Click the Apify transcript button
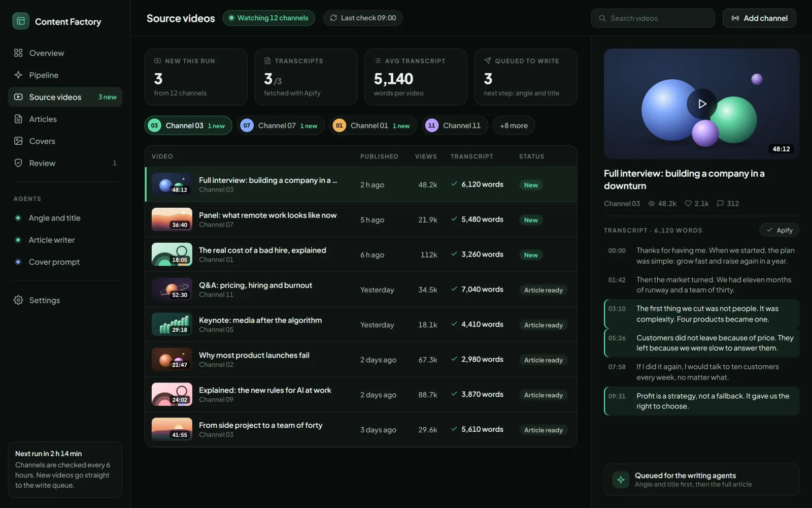The width and height of the screenshot is (812, 508). [x=780, y=230]
